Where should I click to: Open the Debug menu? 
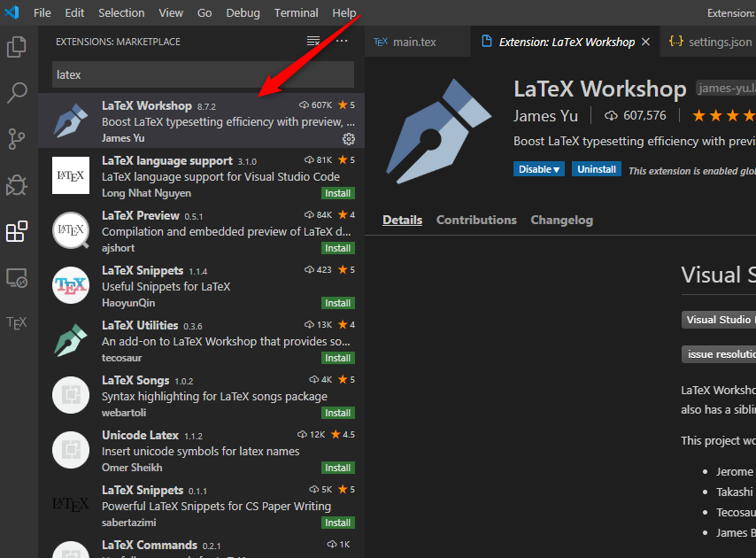243,12
